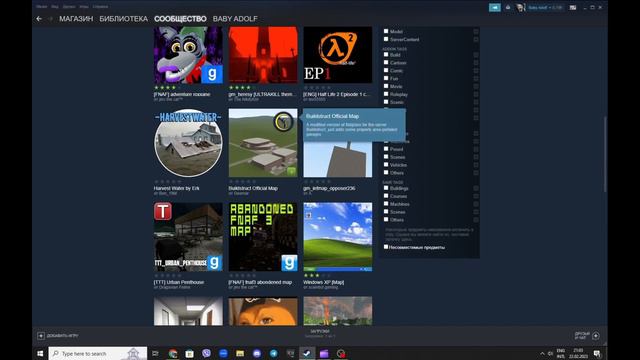Click the '[TTT] Urban Penthouse' title link
Screen dimensions: 640x360
(179, 282)
